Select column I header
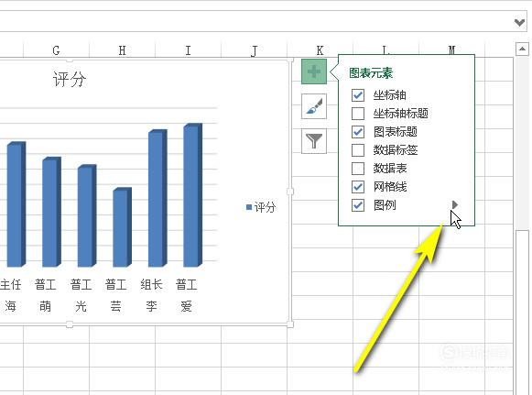Screen dimensions: 532x395 [x=188, y=50]
